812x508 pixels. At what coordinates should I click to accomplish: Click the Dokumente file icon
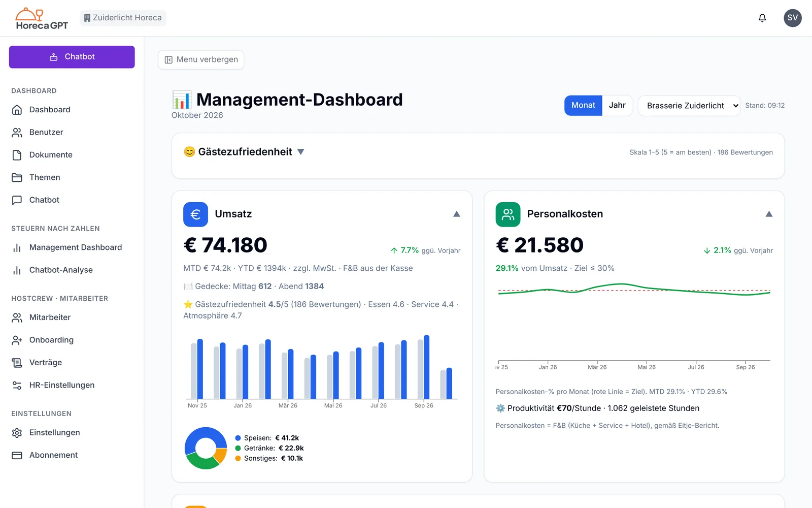pyautogui.click(x=17, y=155)
